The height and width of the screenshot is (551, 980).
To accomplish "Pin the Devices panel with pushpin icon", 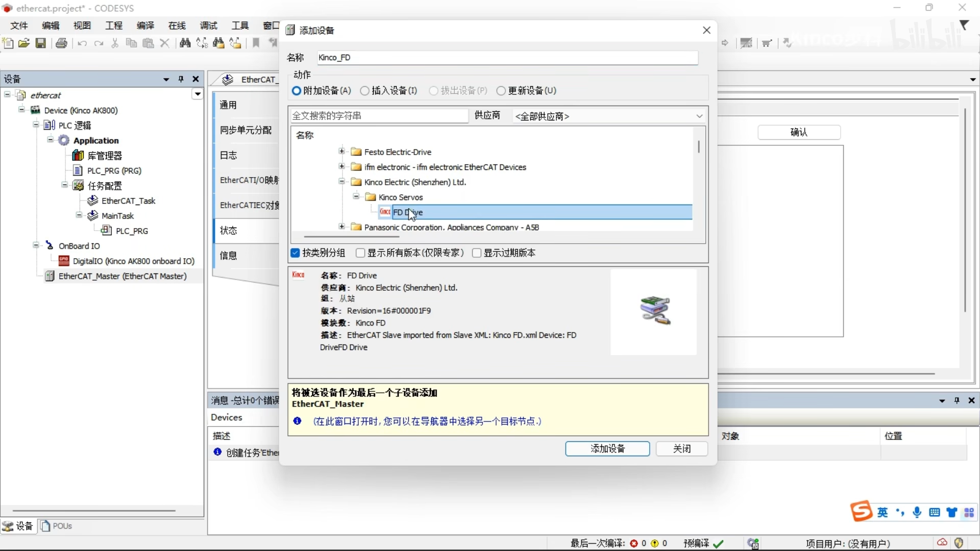I will pyautogui.click(x=181, y=79).
